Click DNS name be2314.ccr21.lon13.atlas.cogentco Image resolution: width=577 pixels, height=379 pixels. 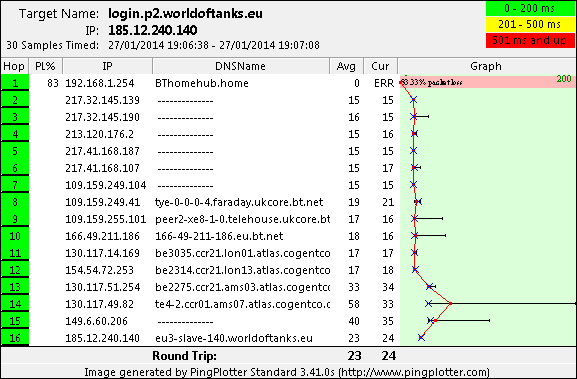[243, 270]
